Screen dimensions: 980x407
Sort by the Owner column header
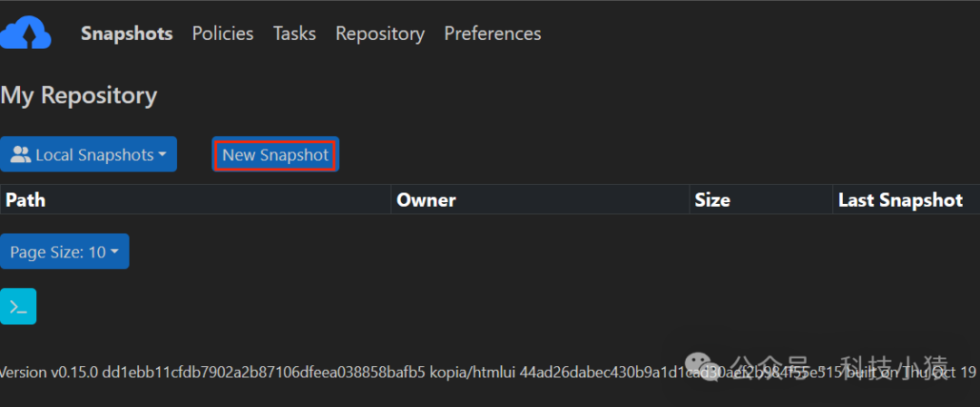click(x=426, y=200)
